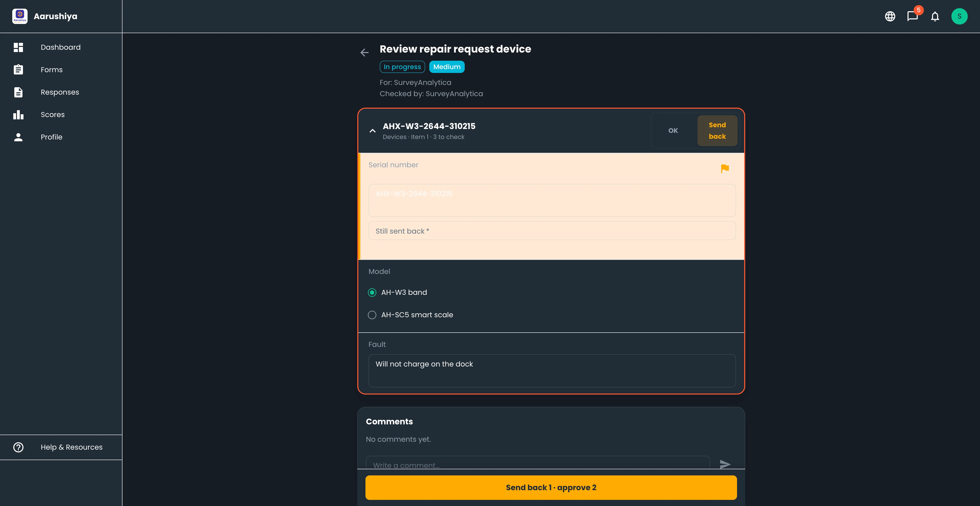Go back with the arrow icon
This screenshot has height=506, width=980.
click(x=364, y=53)
